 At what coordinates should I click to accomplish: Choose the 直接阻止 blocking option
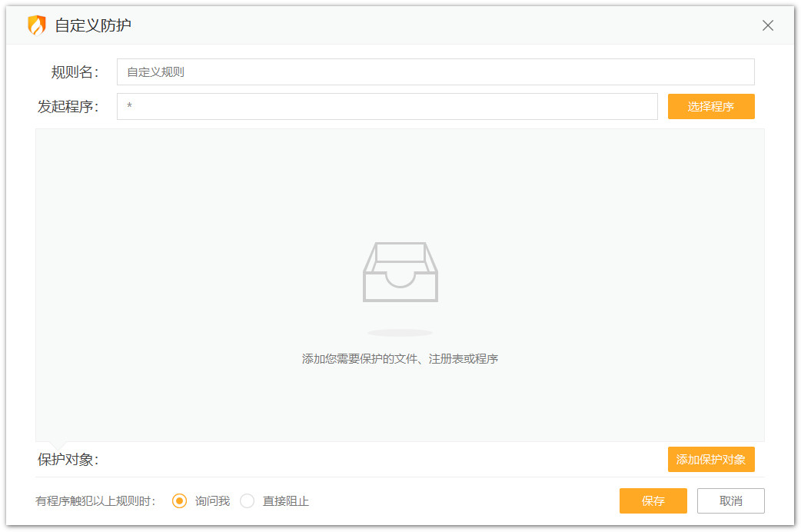[247, 500]
